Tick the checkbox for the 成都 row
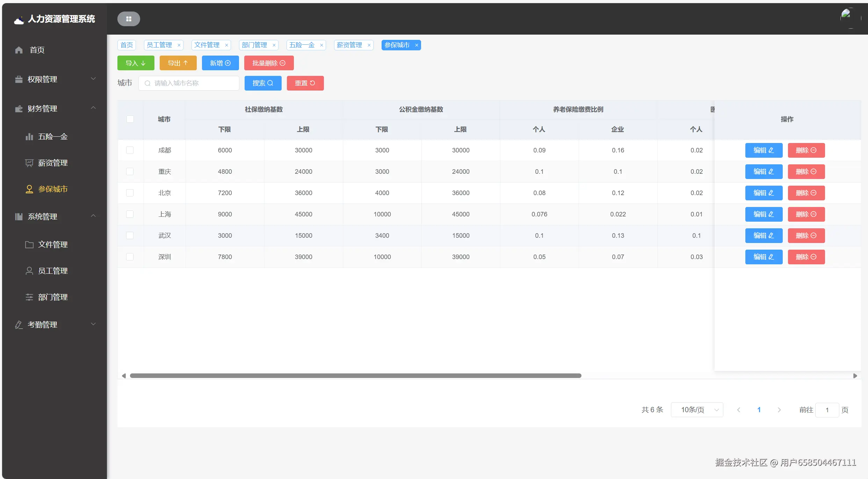This screenshot has width=868, height=479. 130,150
